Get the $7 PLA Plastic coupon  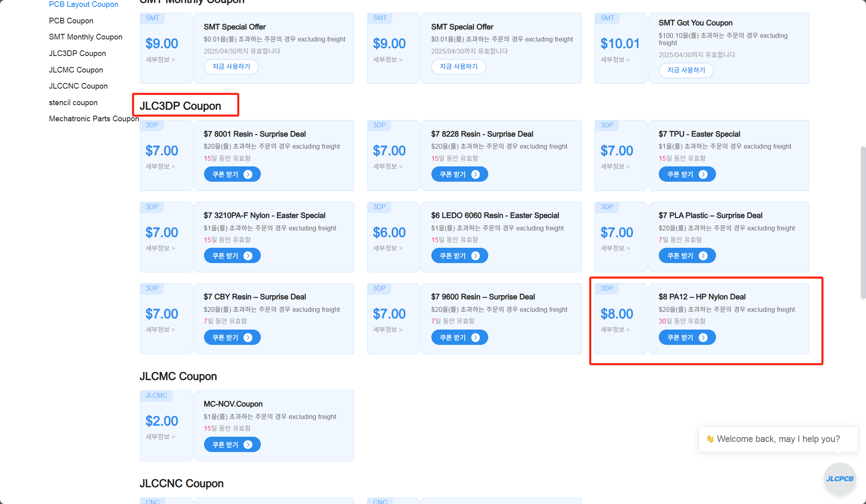coord(687,256)
